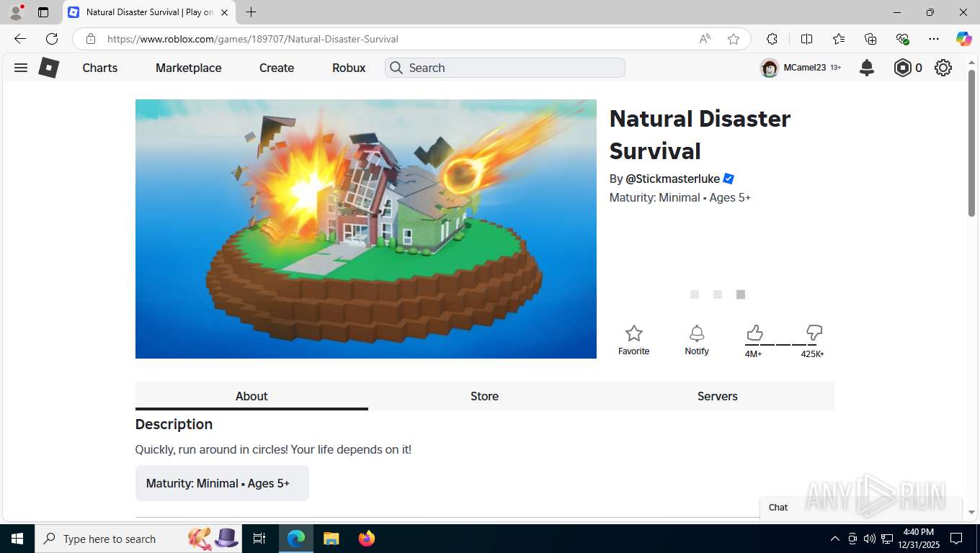Open the Chat panel

pos(861,508)
